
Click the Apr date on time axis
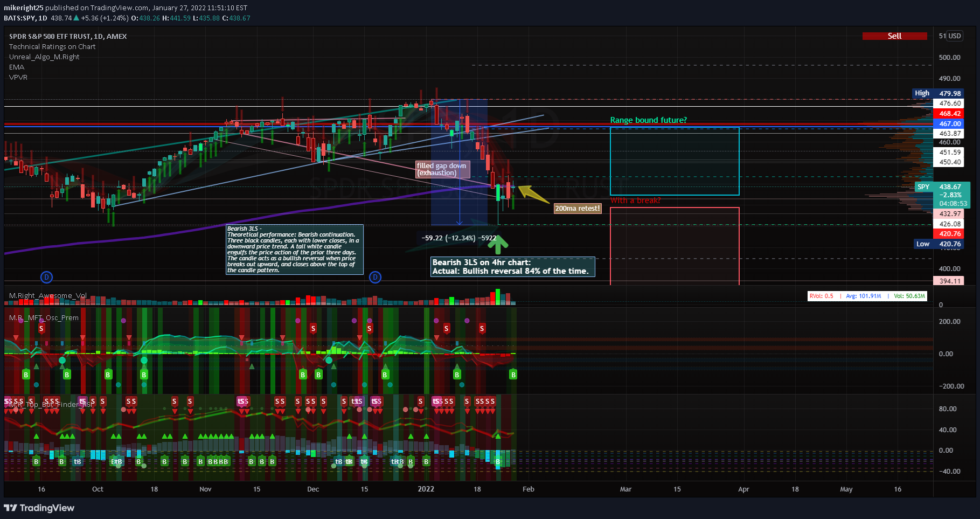[743, 489]
